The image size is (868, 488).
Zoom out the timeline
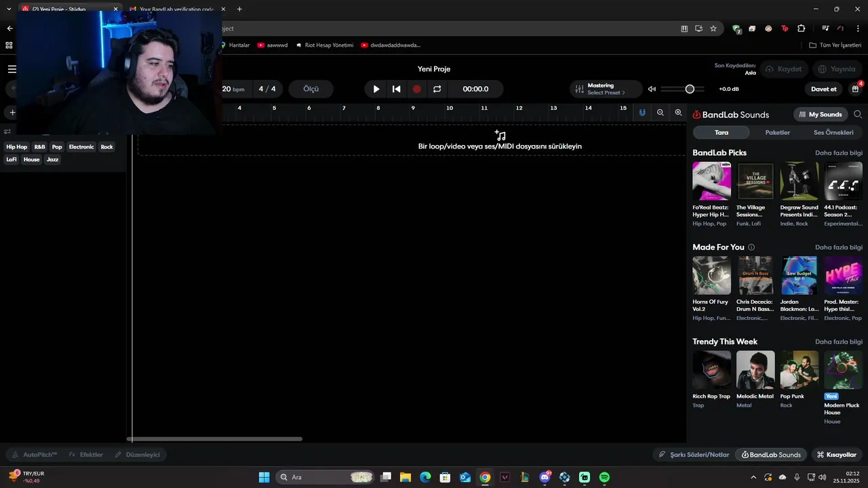click(x=660, y=113)
